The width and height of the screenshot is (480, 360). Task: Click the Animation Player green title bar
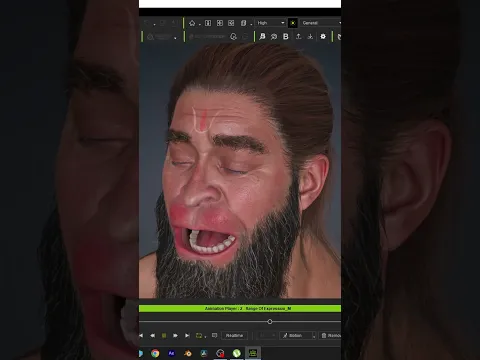coord(240,309)
